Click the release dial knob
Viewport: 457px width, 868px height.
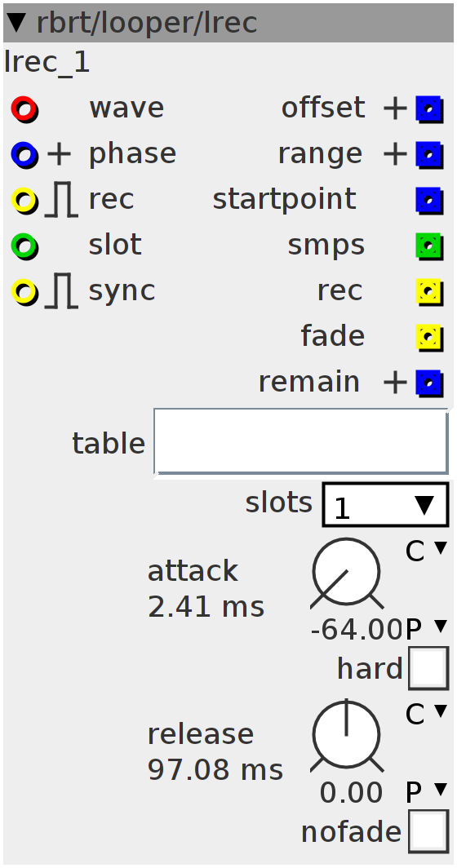point(346,736)
